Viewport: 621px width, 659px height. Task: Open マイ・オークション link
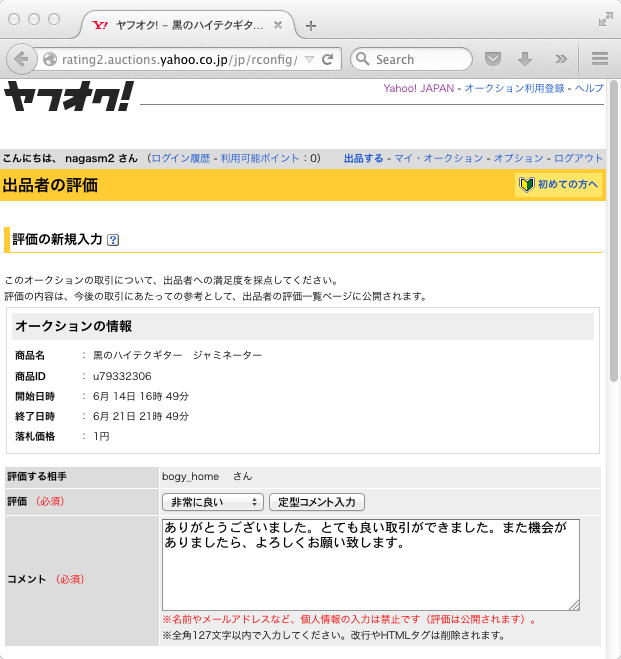[439, 158]
